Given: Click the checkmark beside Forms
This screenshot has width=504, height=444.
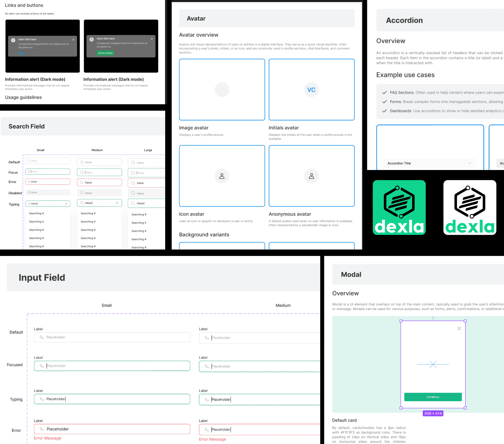Looking at the screenshot, I should [x=384, y=102].
